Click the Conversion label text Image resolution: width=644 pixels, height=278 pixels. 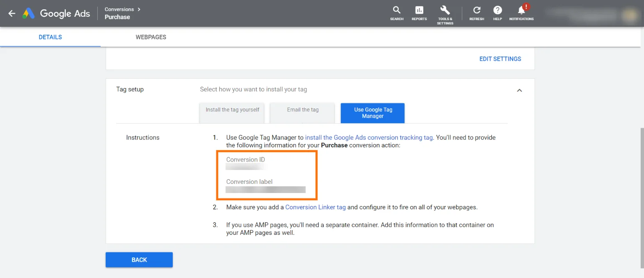pyautogui.click(x=249, y=182)
